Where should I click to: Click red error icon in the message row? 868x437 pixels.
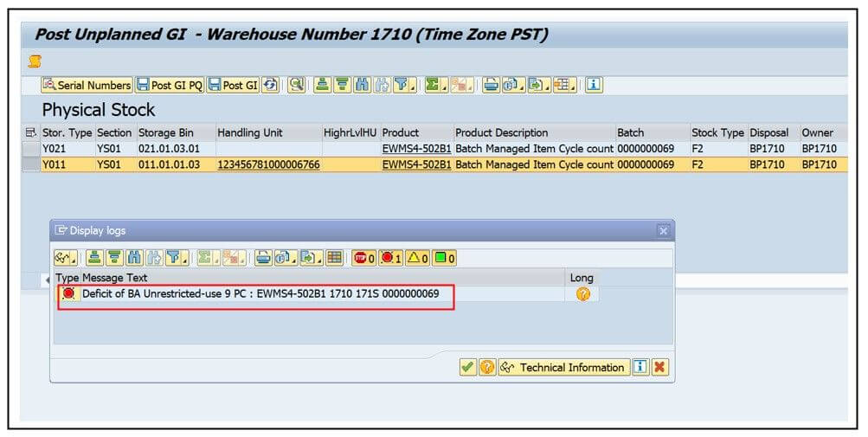pos(68,293)
